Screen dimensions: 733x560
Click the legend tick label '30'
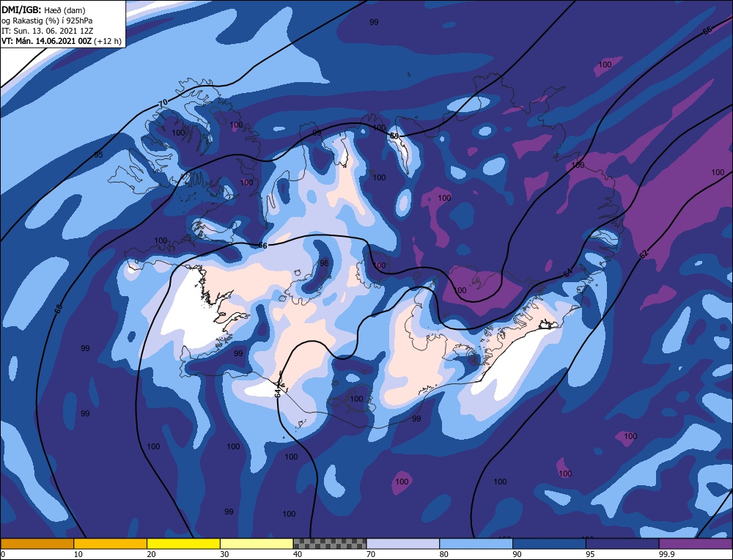tap(224, 554)
